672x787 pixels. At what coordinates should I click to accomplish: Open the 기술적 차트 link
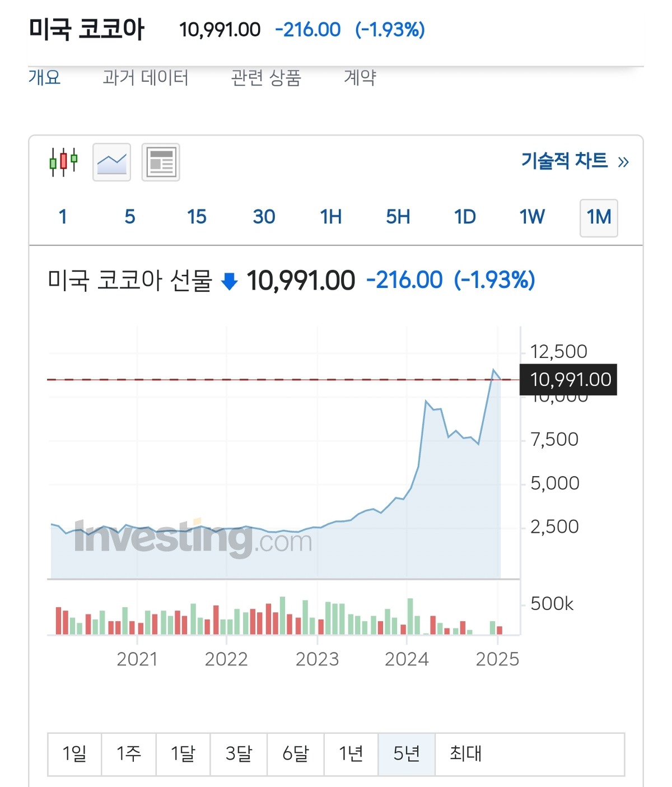(x=575, y=161)
